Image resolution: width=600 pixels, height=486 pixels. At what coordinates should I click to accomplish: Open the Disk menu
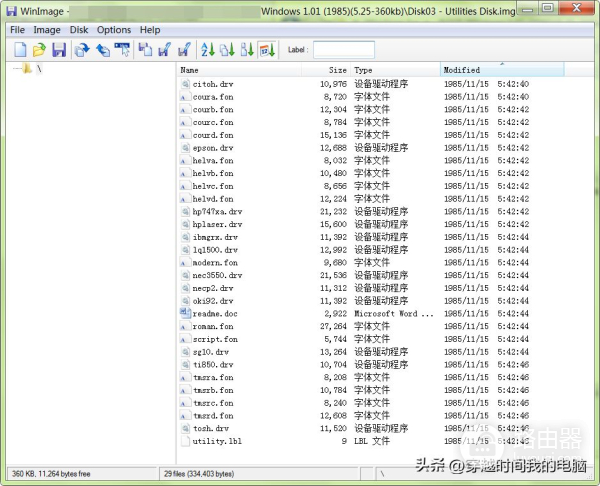79,30
